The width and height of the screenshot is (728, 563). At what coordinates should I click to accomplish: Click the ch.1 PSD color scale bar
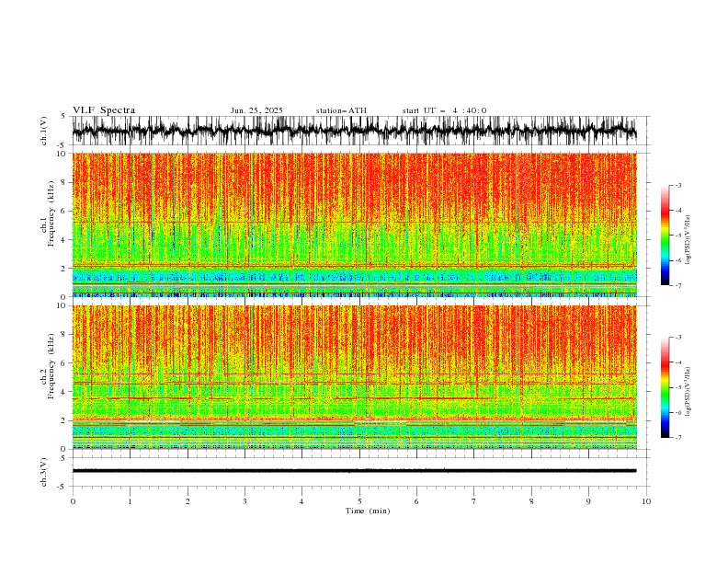(x=665, y=236)
